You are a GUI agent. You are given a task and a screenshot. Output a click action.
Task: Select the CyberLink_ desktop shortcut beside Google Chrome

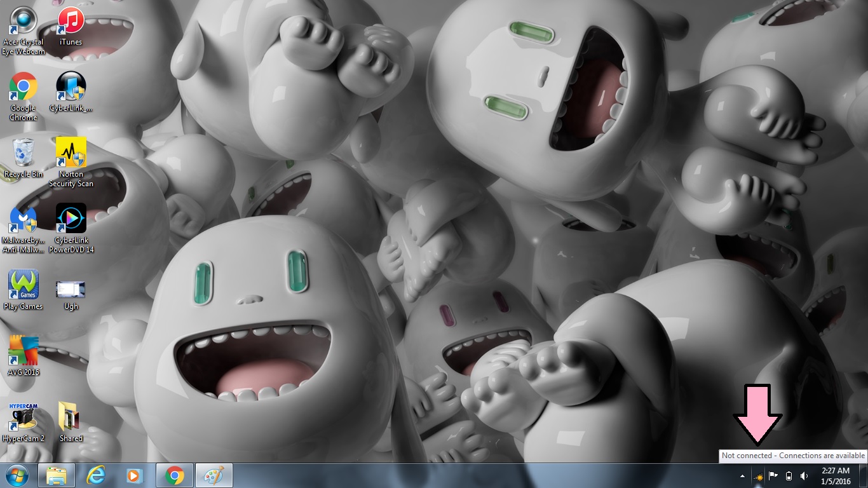coord(71,93)
